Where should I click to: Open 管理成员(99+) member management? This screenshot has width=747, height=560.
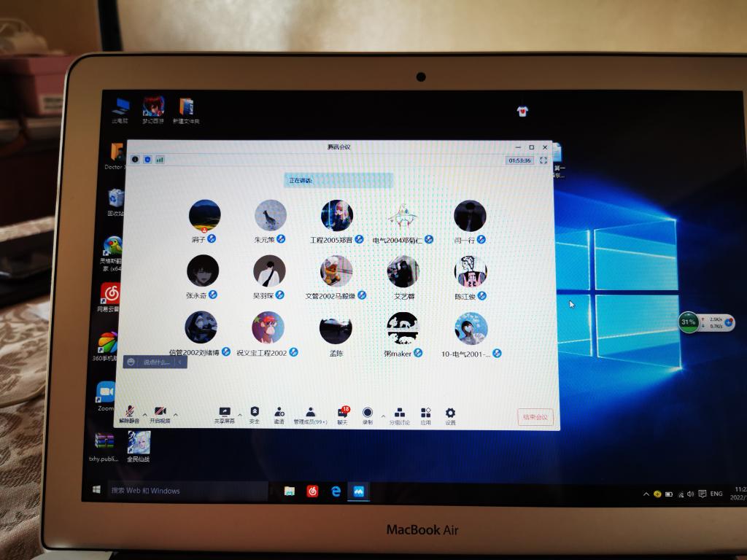pyautogui.click(x=310, y=415)
